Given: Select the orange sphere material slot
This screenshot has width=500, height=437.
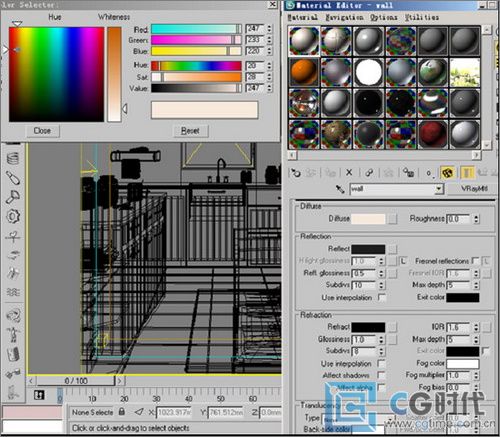Looking at the screenshot, I should pyautogui.click(x=304, y=72).
